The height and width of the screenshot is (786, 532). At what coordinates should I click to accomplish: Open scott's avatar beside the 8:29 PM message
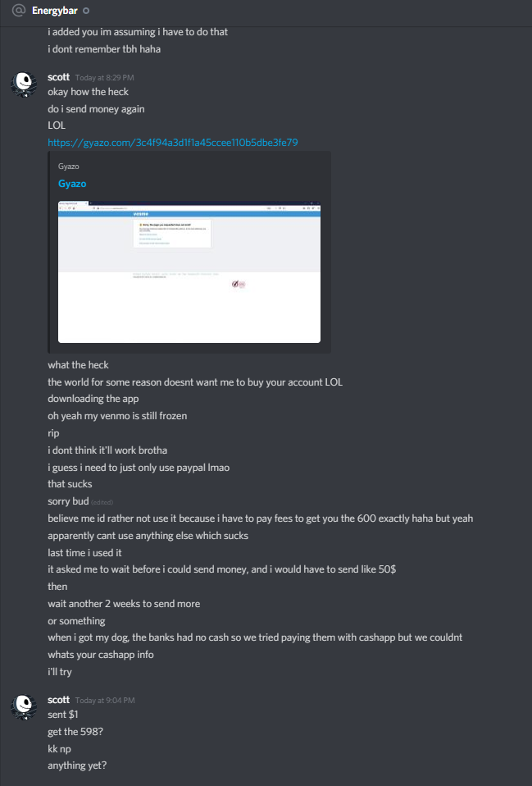[x=24, y=84]
